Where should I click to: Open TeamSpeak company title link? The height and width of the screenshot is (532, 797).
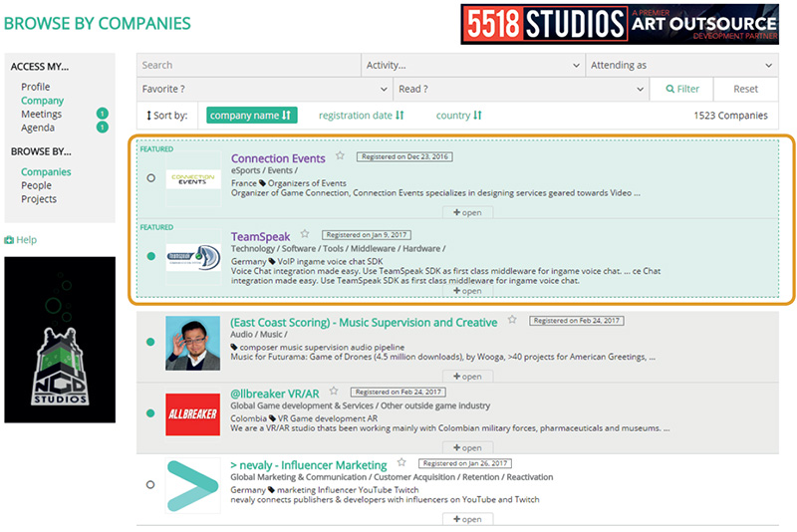(260, 237)
